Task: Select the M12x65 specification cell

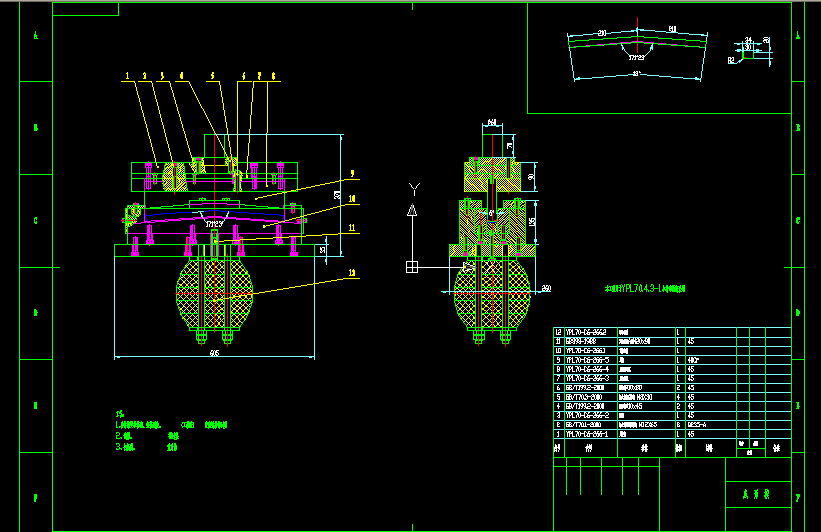Action: point(638,425)
